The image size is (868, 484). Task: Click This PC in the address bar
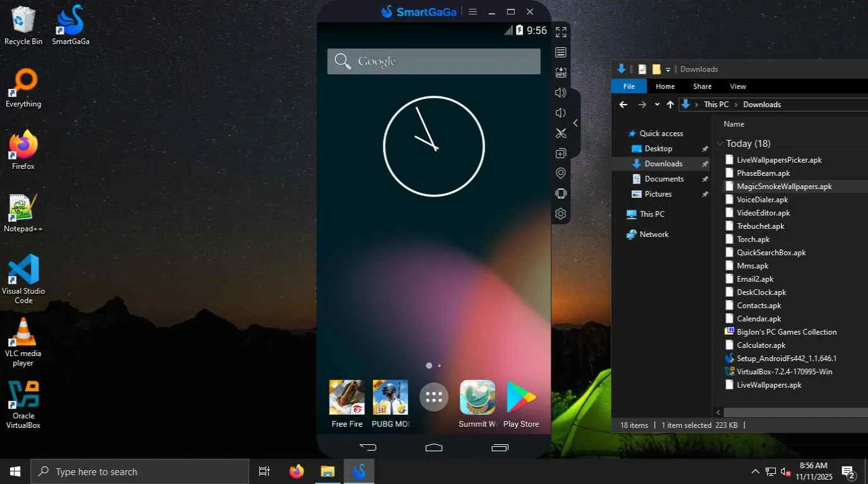point(716,105)
